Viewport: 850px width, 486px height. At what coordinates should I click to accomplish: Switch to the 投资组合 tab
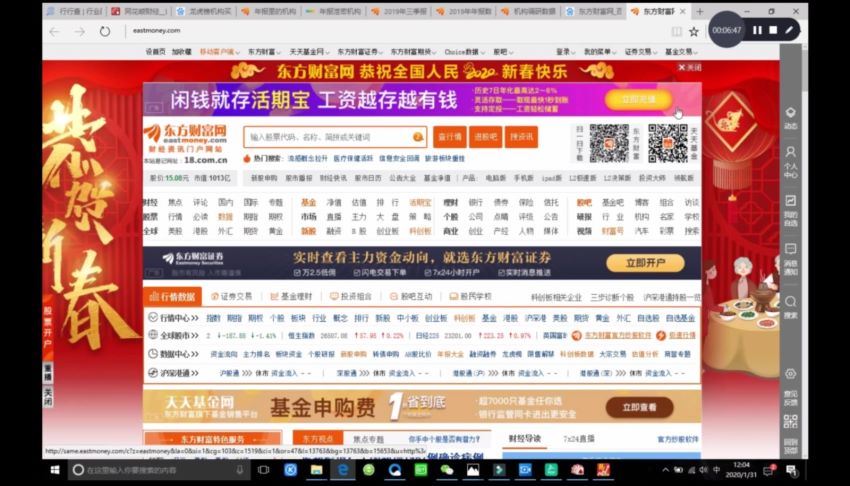[351, 296]
